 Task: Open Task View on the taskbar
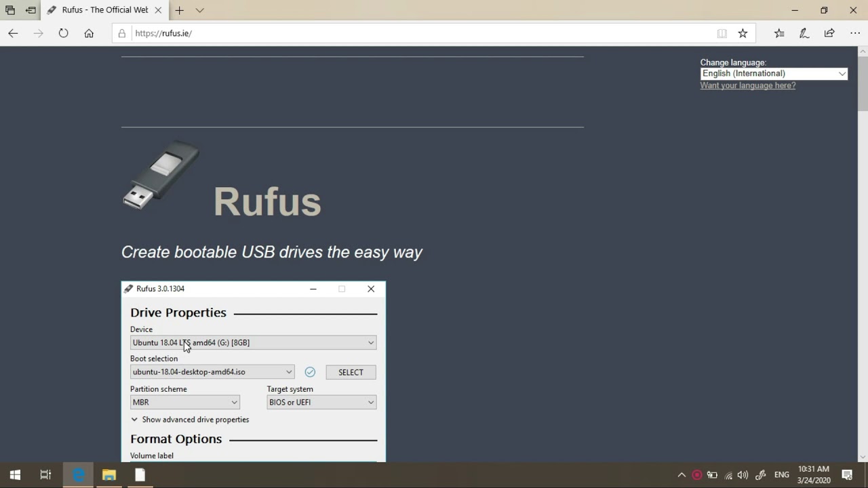click(x=45, y=475)
